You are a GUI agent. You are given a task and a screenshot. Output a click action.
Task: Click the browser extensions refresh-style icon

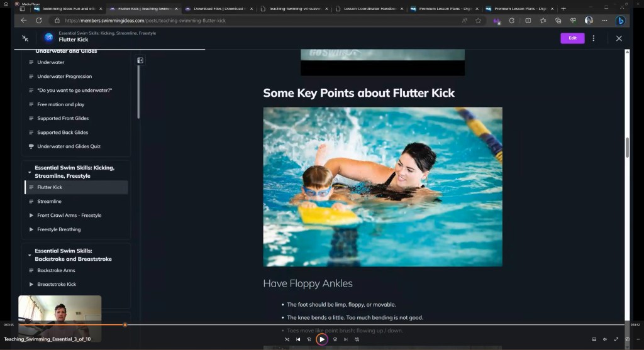tap(511, 21)
